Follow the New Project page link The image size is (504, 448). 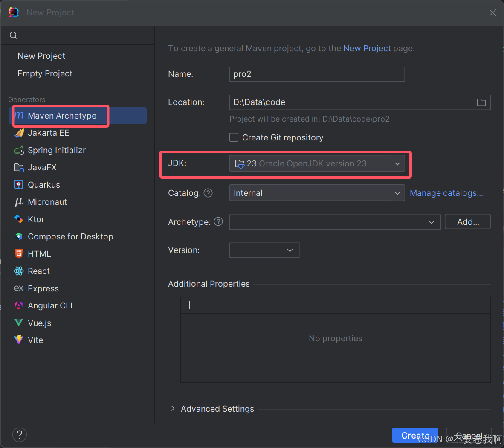point(367,48)
